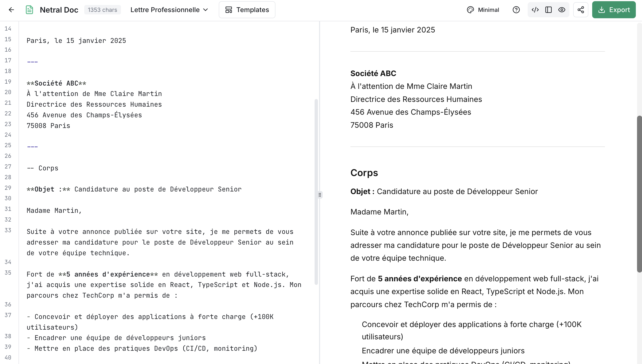Image resolution: width=642 pixels, height=364 pixels.
Task: Go back using the left arrow
Action: pos(11,10)
